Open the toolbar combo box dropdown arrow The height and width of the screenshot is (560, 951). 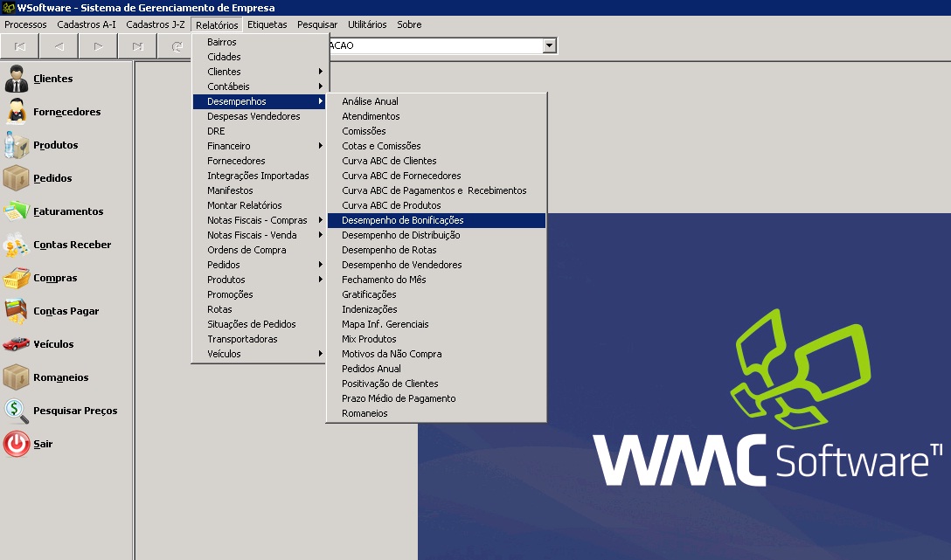[x=549, y=45]
